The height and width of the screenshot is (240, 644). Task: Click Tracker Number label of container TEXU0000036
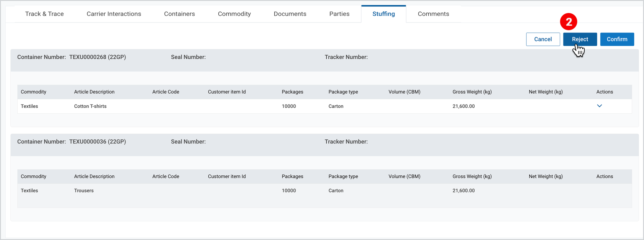[346, 141]
